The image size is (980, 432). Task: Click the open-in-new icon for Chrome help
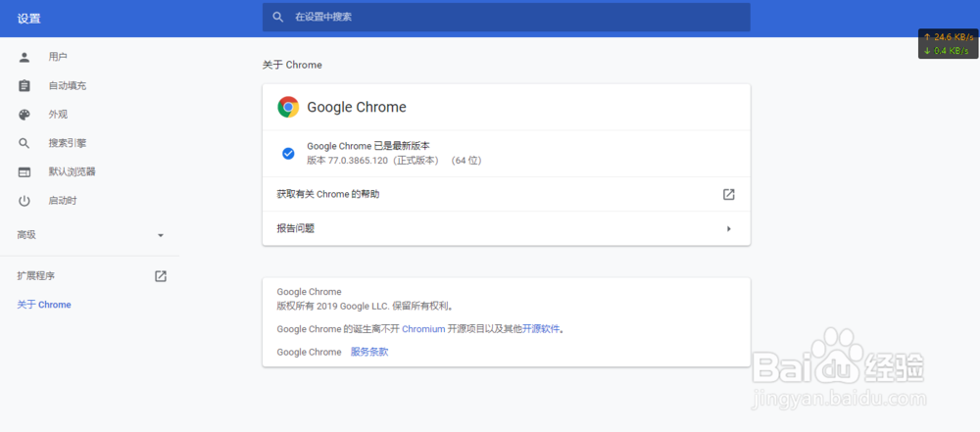[x=728, y=194]
